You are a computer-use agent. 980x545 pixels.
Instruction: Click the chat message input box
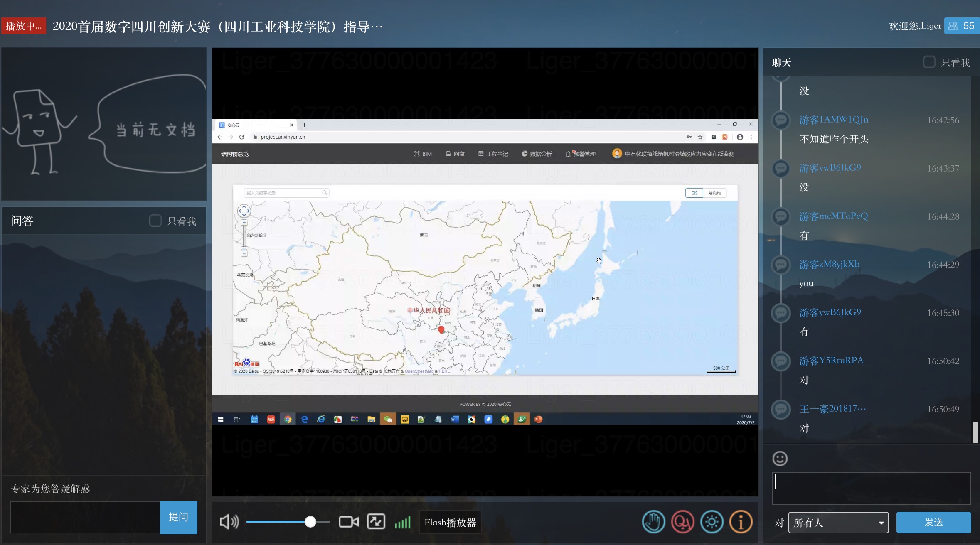click(871, 489)
